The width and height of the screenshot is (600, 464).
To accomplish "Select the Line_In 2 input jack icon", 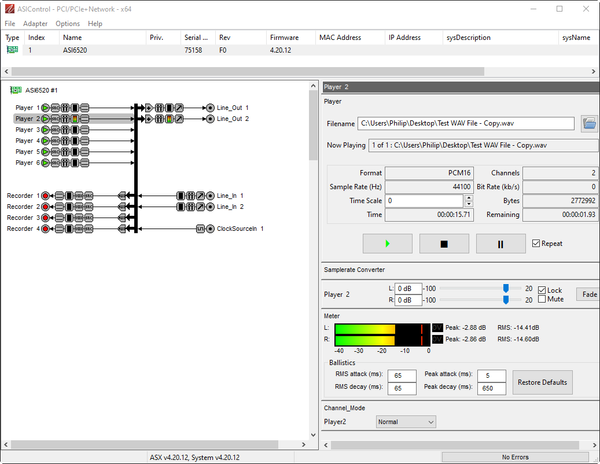I will [x=210, y=206].
